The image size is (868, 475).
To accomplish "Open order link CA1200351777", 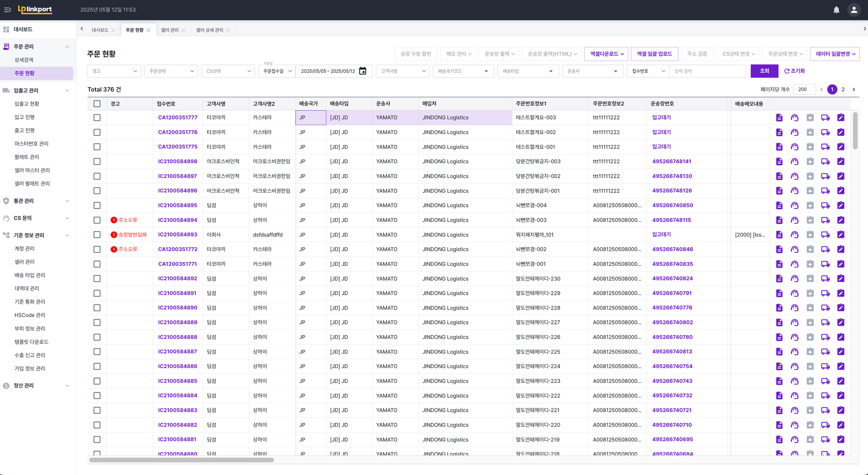I will (x=178, y=117).
